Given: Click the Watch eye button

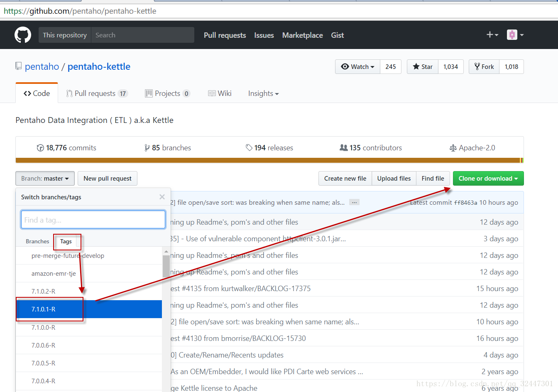Looking at the screenshot, I should tap(357, 66).
